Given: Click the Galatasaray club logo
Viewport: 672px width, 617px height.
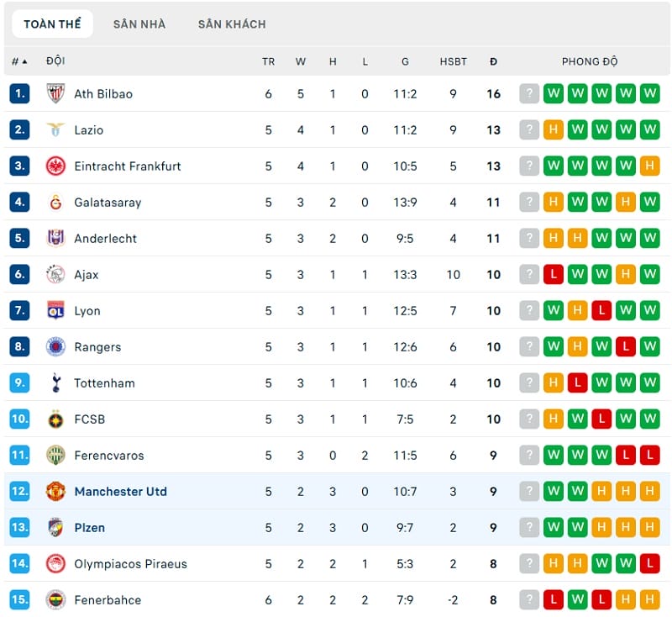Looking at the screenshot, I should coord(55,203).
